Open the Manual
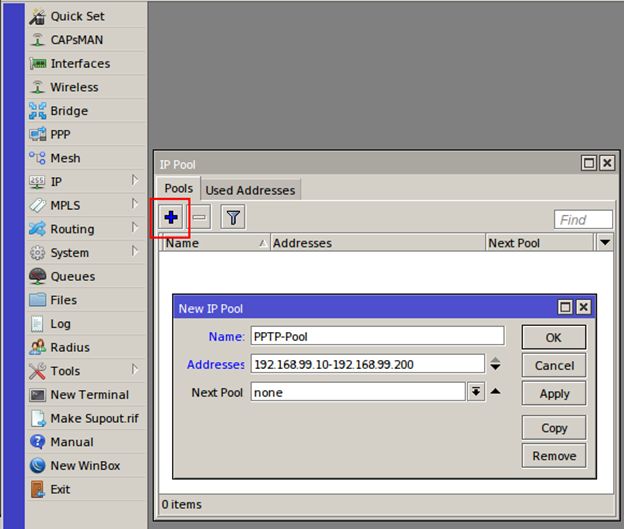Image resolution: width=624 pixels, height=529 pixels. coord(86,442)
